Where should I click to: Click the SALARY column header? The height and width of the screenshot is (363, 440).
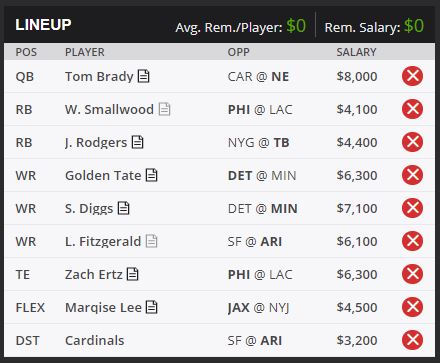coord(356,52)
